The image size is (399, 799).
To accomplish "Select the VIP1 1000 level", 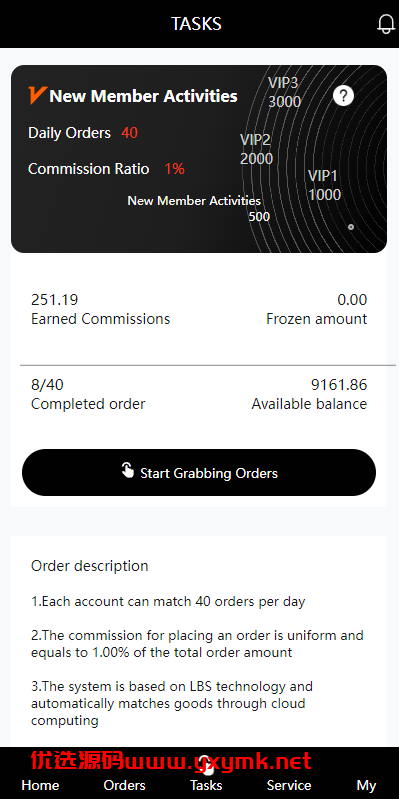I will (325, 185).
